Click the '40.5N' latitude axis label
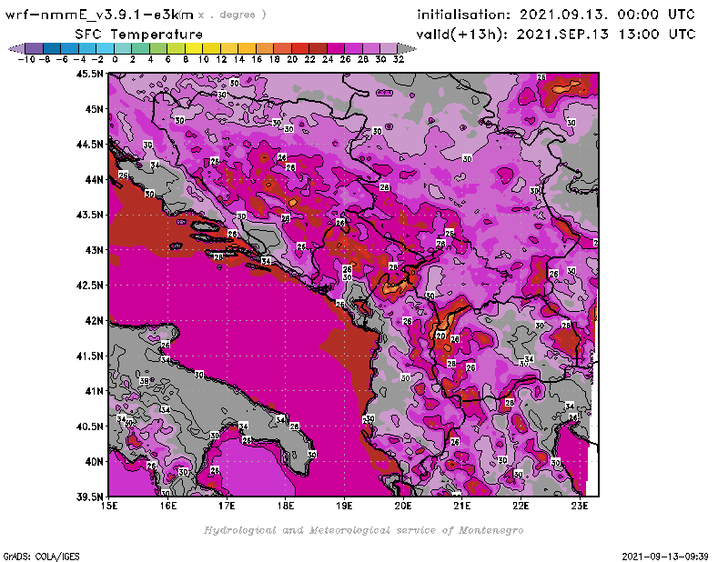This screenshot has height=562, width=728. point(89,427)
